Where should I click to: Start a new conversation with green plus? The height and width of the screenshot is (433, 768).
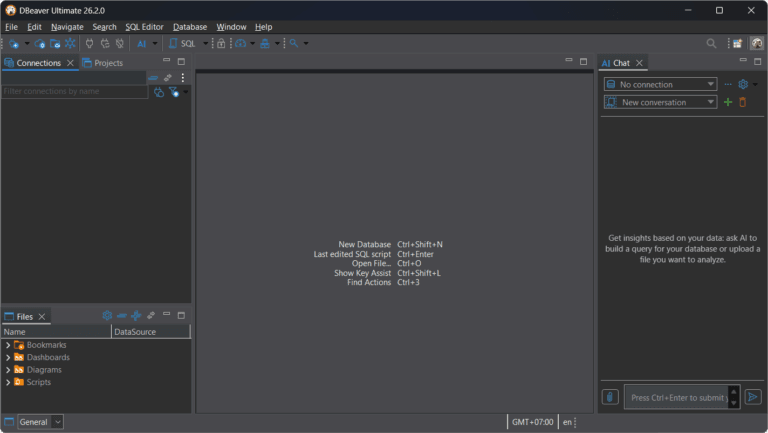tap(728, 102)
